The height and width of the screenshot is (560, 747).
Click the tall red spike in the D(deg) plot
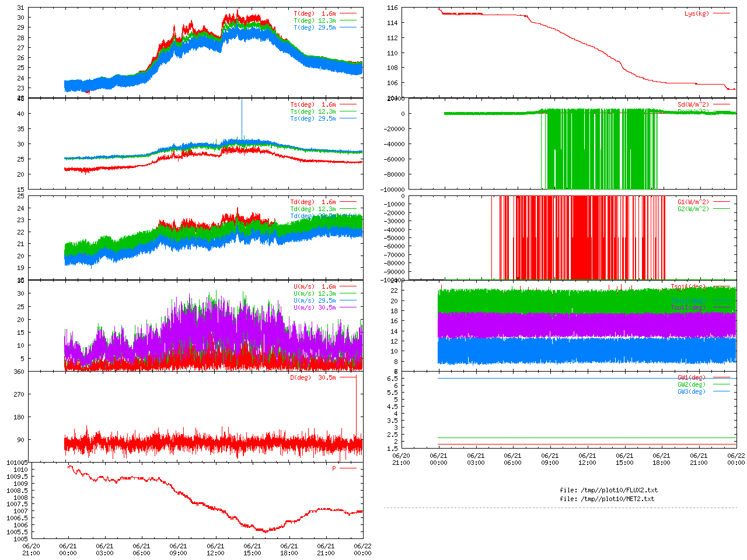pos(357,405)
